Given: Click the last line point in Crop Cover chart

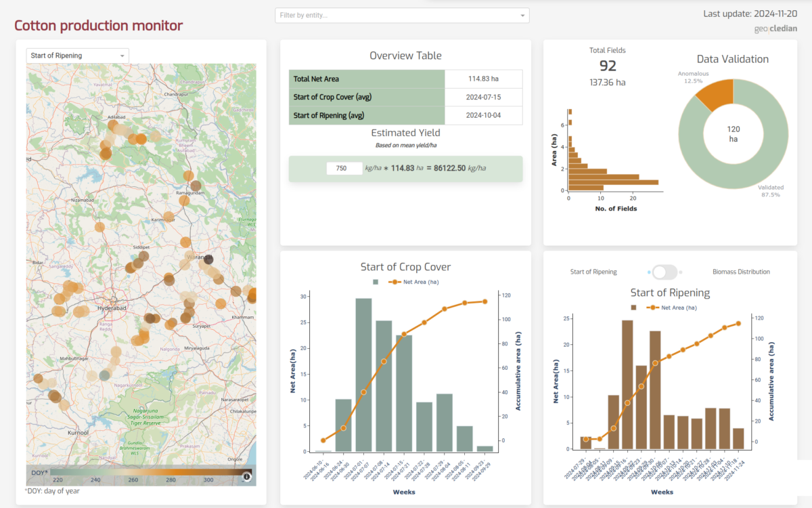Looking at the screenshot, I should coord(484,301).
